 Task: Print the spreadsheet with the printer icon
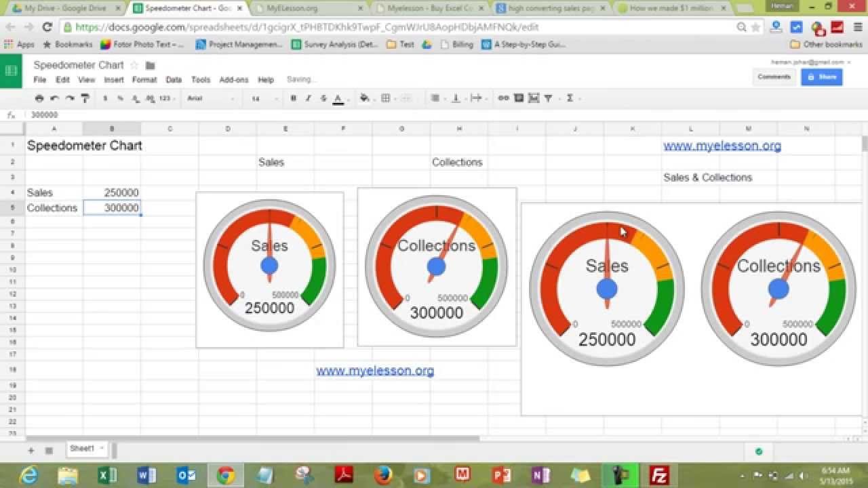pos(39,98)
